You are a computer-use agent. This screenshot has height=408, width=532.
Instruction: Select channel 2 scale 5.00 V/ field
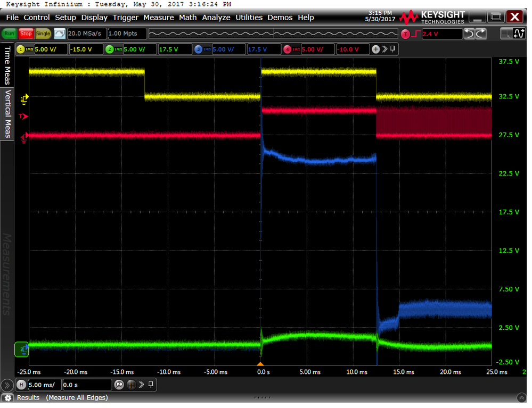[140, 49]
